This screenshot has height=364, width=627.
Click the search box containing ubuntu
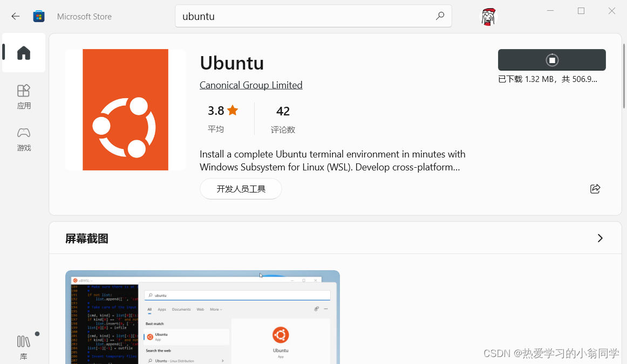click(313, 16)
